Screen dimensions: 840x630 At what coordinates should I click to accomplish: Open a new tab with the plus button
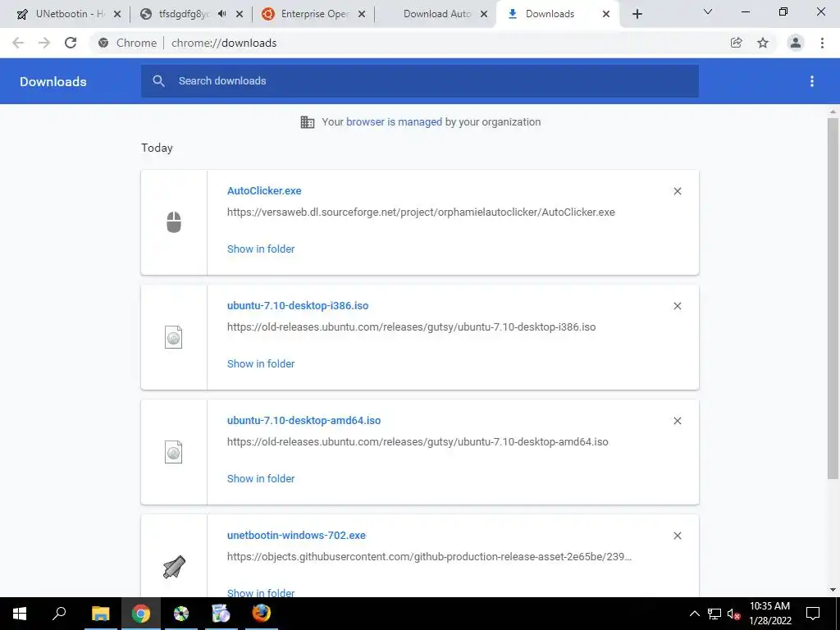(x=637, y=14)
